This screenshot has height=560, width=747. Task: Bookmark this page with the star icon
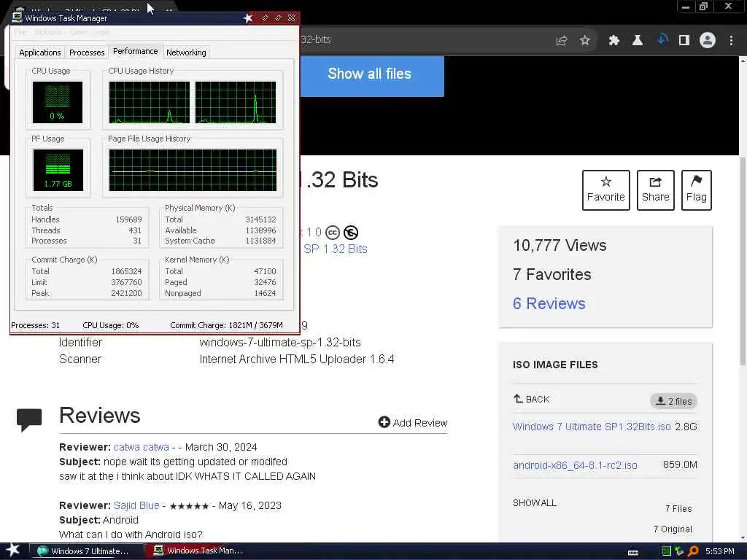(x=585, y=41)
